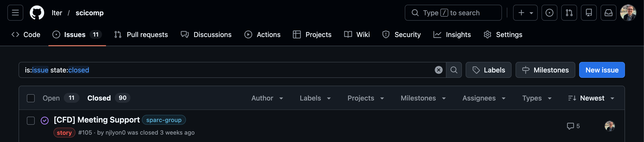
Task: Switch to the Pull requests tab
Action: (141, 35)
